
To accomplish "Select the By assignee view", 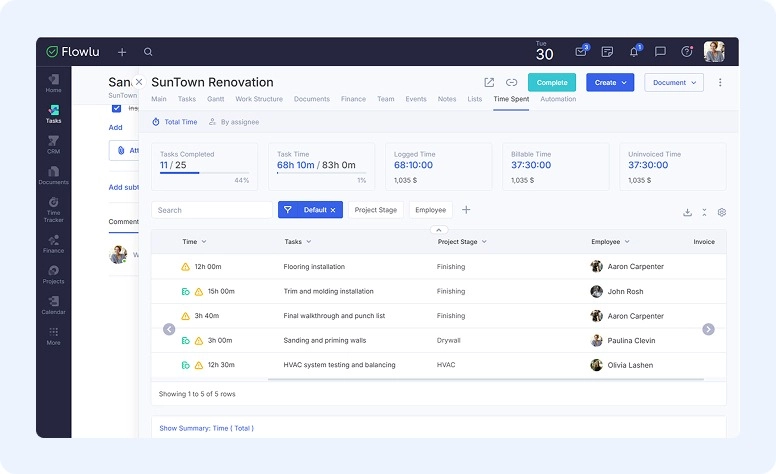I will (234, 122).
